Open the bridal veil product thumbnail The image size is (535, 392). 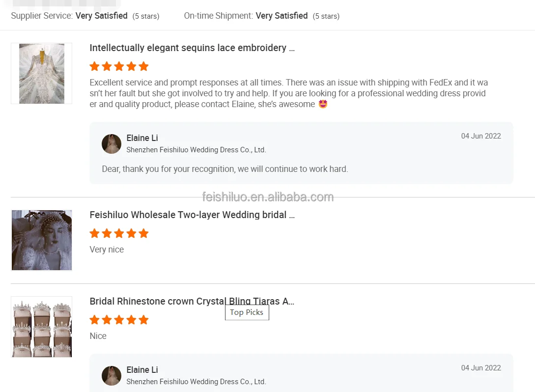pyautogui.click(x=42, y=240)
